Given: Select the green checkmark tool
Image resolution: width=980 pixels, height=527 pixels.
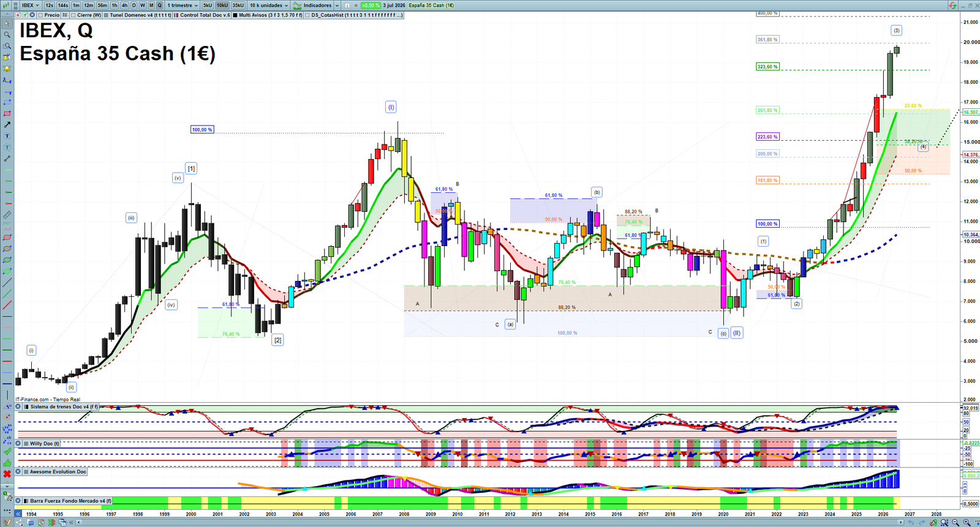Looking at the screenshot, I should click(x=7, y=451).
